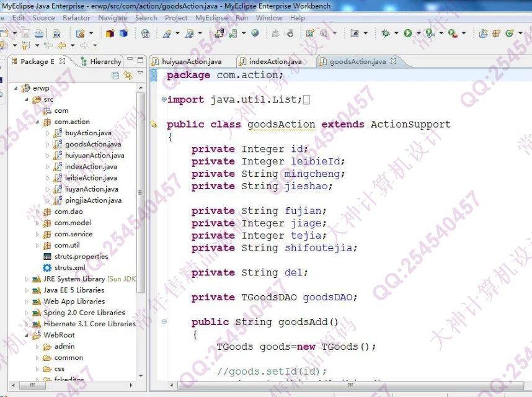Click the Link with Editor double-arrow icon
The image size is (532, 397).
[x=128, y=75]
